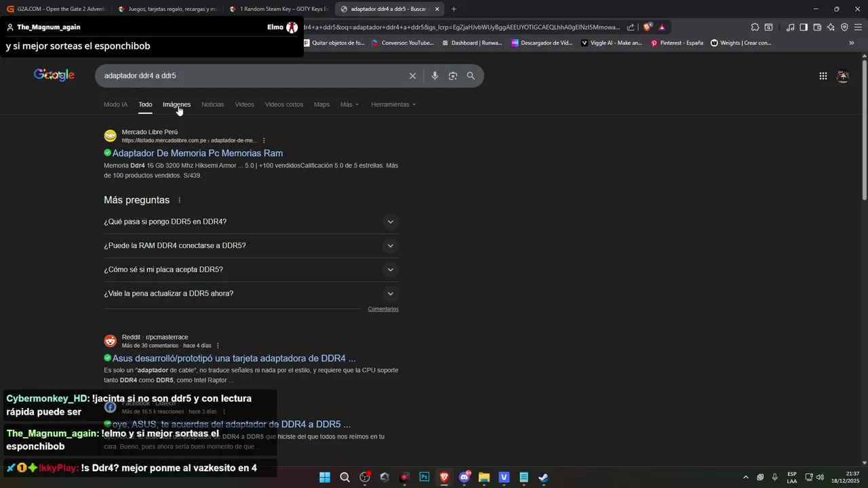Viewport: 868px width, 488px height.
Task: Show hidden bookmarks overflow chevron
Action: coord(852,43)
